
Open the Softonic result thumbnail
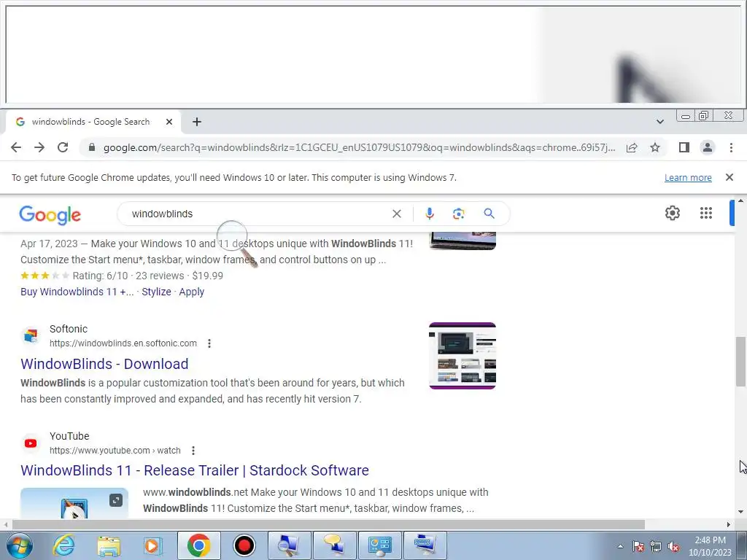coord(462,356)
